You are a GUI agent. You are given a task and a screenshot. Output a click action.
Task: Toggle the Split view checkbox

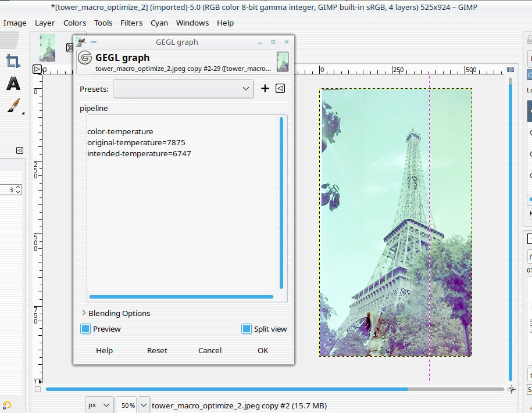[x=247, y=329]
